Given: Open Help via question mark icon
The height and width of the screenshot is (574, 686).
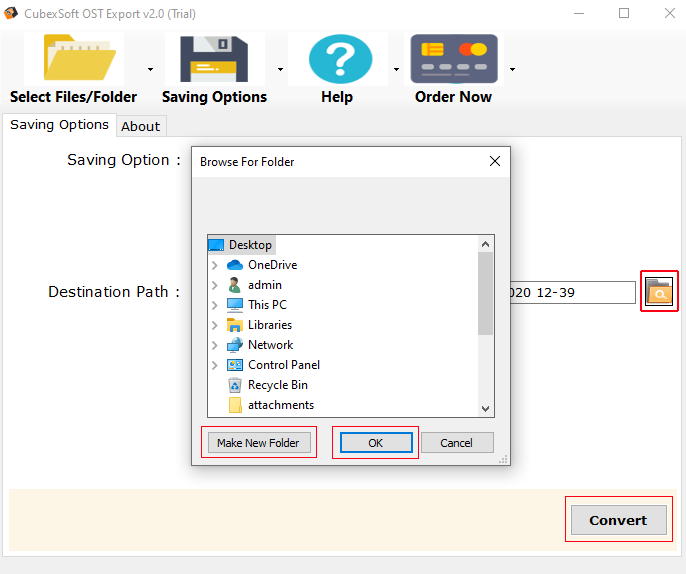Looking at the screenshot, I should click(x=340, y=59).
